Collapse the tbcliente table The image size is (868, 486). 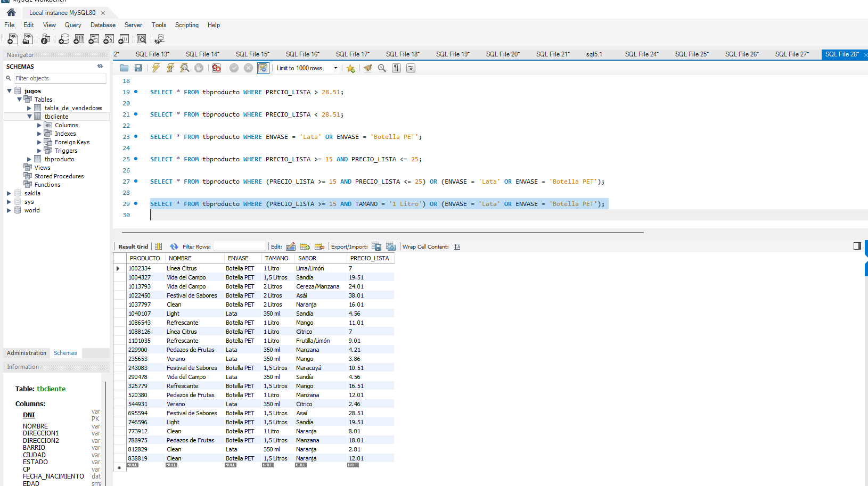pyautogui.click(x=29, y=117)
